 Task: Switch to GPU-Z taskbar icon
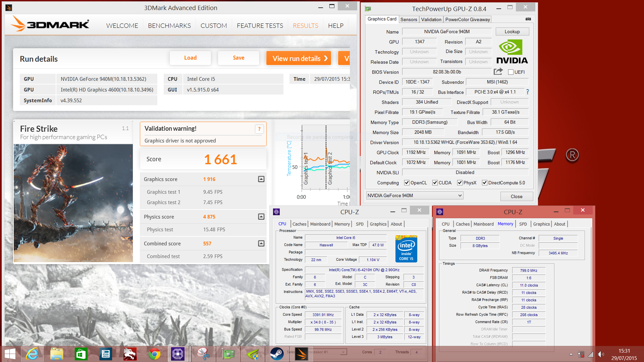tap(228, 354)
